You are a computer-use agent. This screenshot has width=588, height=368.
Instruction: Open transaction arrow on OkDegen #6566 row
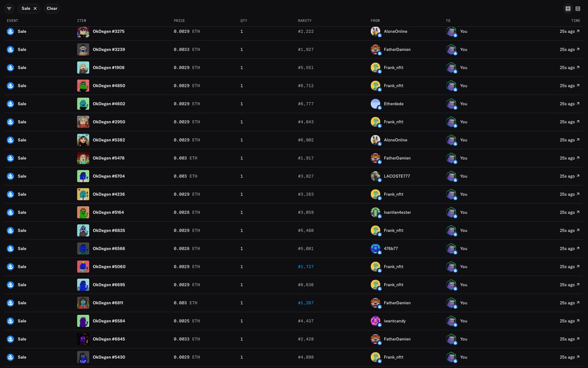(579, 249)
